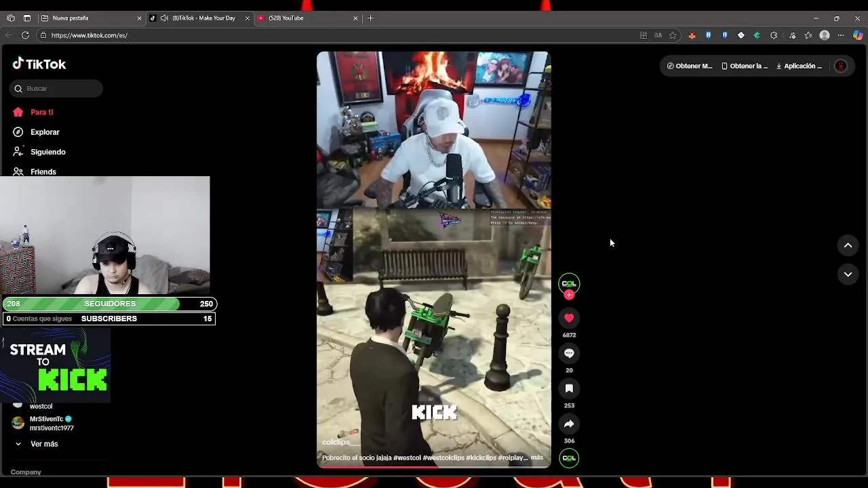Image resolution: width=868 pixels, height=488 pixels.
Task: Open the split screen icon in the address bar
Action: click(x=643, y=35)
